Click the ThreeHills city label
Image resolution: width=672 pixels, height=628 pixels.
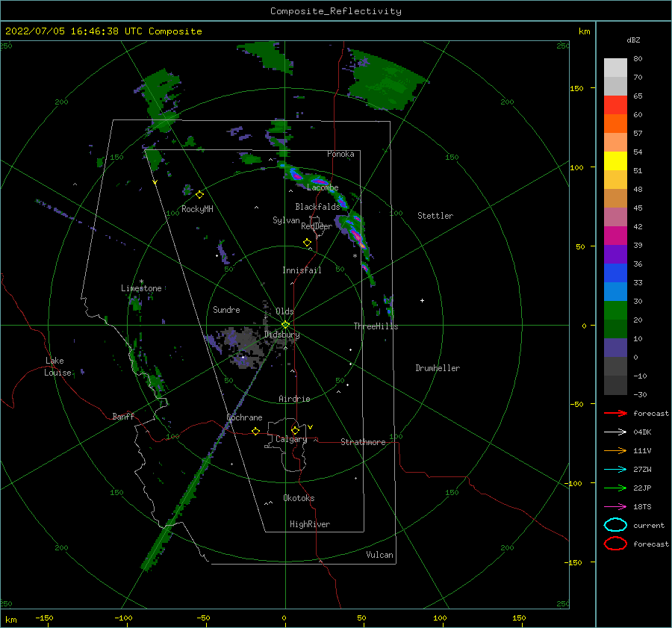(376, 326)
